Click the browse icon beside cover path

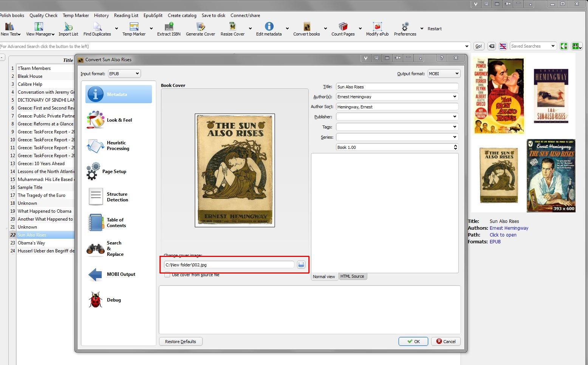coord(301,264)
